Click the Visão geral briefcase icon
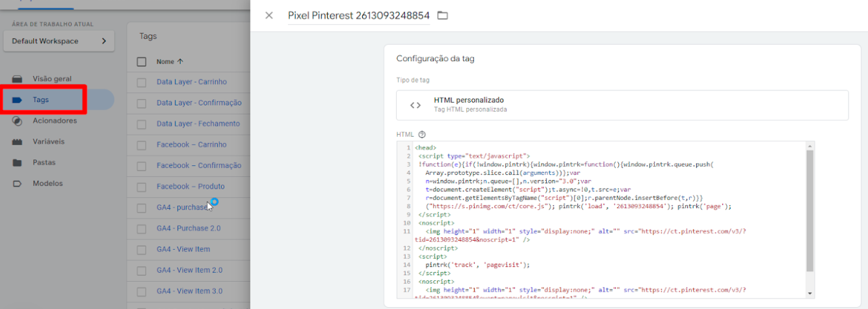Viewport: 868px width, 309px height. (x=18, y=79)
